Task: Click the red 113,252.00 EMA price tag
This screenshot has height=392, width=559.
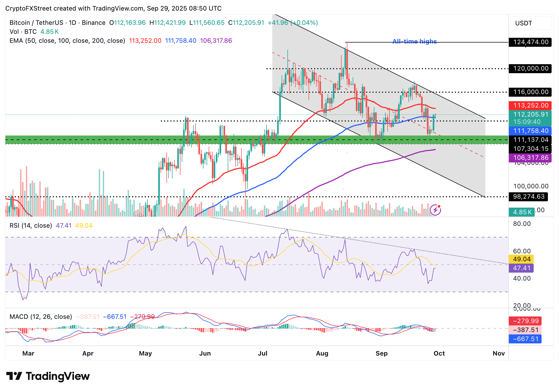Action: pyautogui.click(x=530, y=105)
